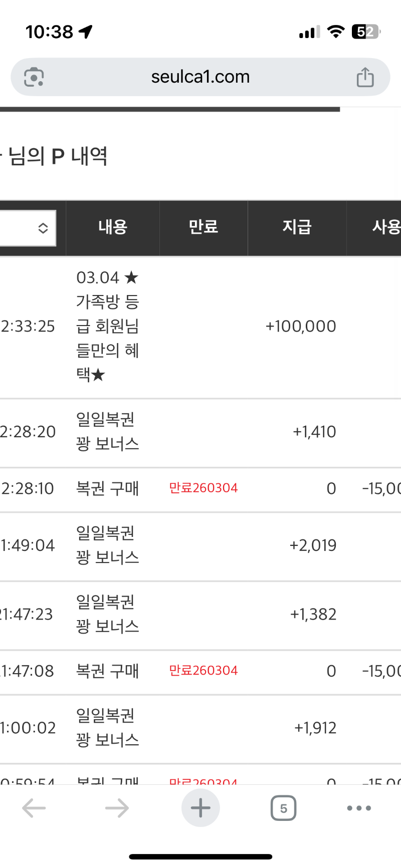
Task: Tap the seulca1.com address field
Action: click(200, 77)
